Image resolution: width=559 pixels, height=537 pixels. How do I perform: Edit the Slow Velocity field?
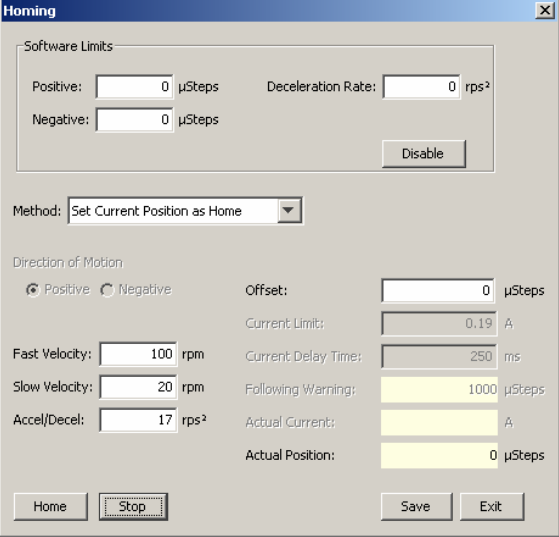tap(138, 387)
